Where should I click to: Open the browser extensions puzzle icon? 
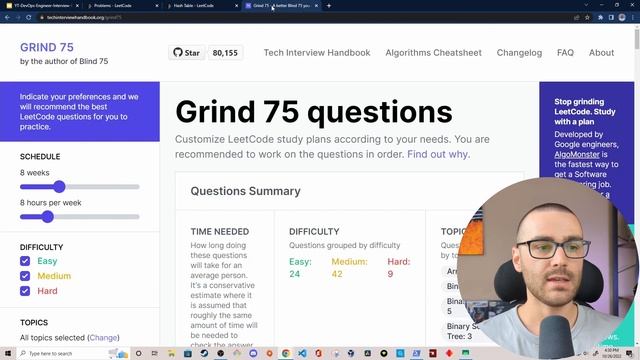click(601, 18)
